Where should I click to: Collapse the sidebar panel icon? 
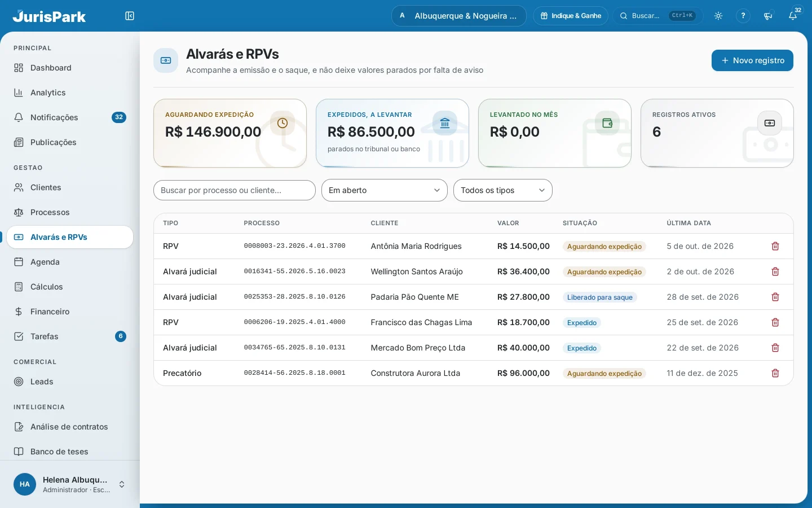click(x=130, y=16)
